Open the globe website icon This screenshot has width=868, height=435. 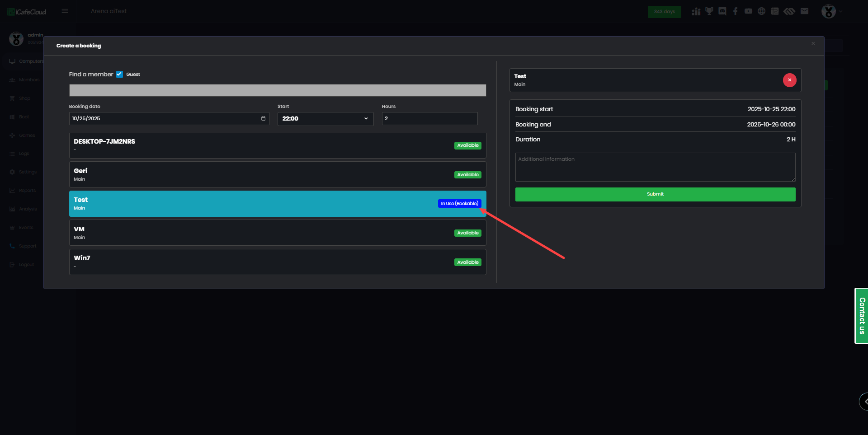[x=762, y=11]
